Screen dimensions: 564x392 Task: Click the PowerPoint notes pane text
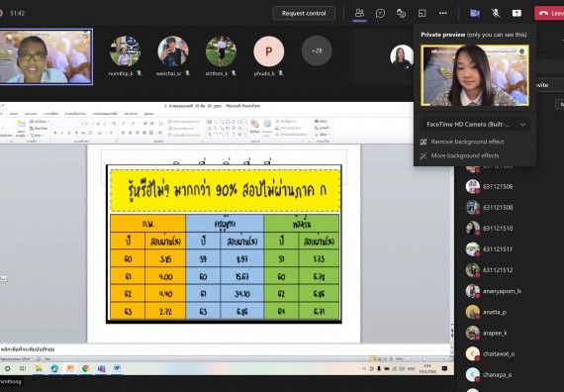click(x=28, y=349)
